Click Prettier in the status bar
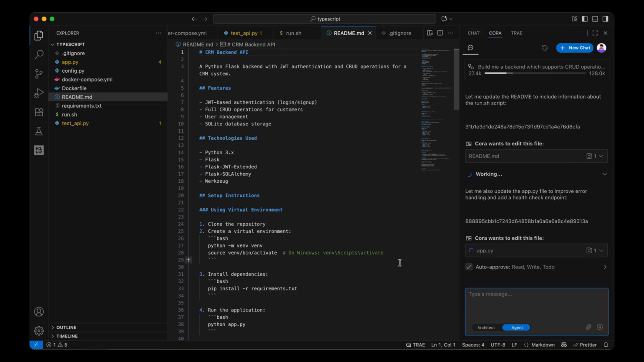644x362 pixels. click(x=585, y=345)
